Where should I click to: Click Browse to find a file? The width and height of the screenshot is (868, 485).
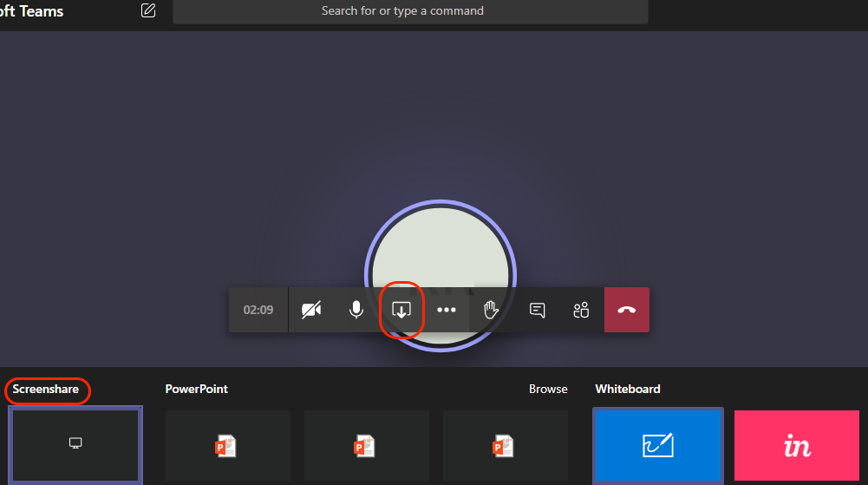click(548, 390)
